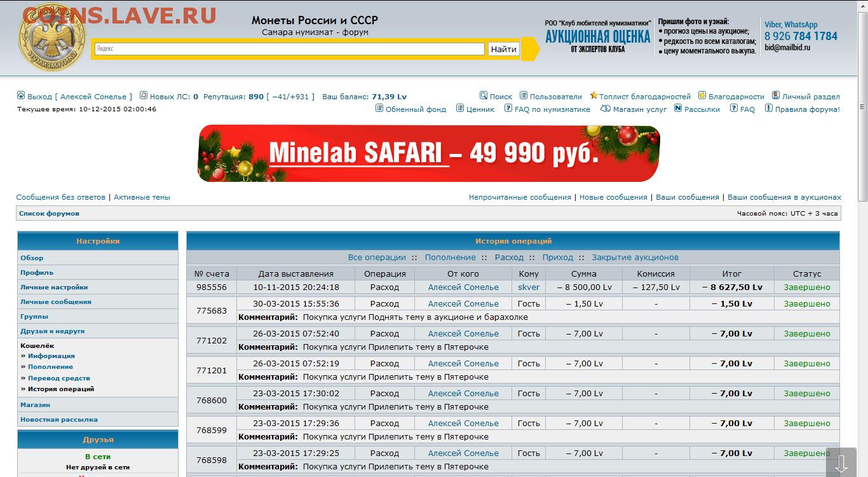The image size is (868, 477).
Task: Click date 30-03-2015 15:55:36 cell
Action: [296, 304]
